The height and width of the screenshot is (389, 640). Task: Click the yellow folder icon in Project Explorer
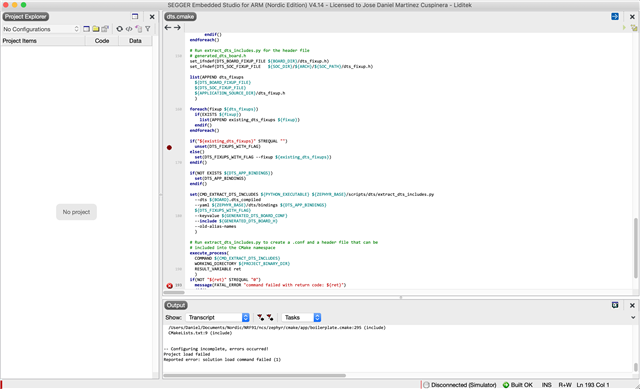point(96,29)
